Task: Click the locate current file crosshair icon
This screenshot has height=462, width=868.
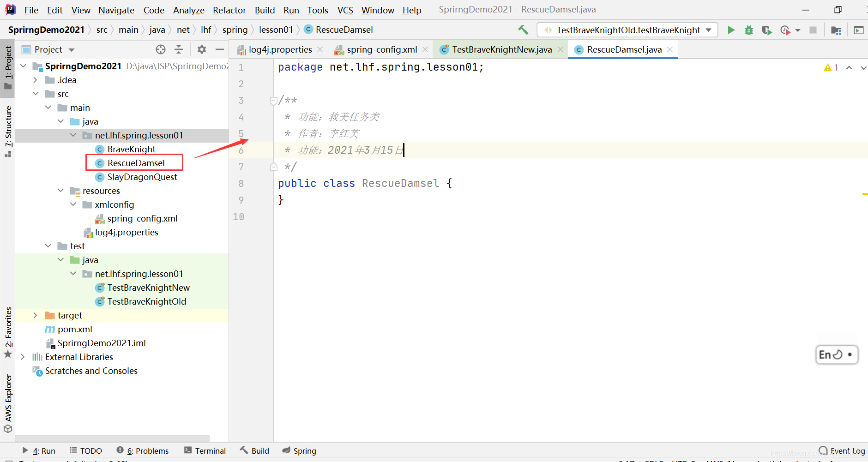Action: tap(160, 49)
